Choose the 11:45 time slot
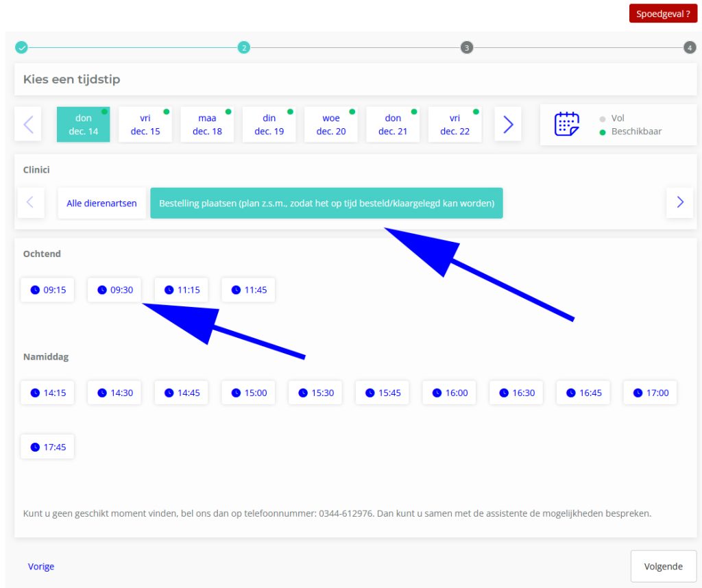This screenshot has width=702, height=588. point(248,290)
